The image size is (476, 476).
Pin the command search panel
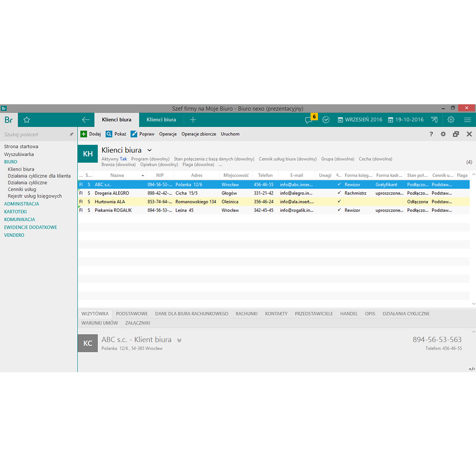point(71,135)
